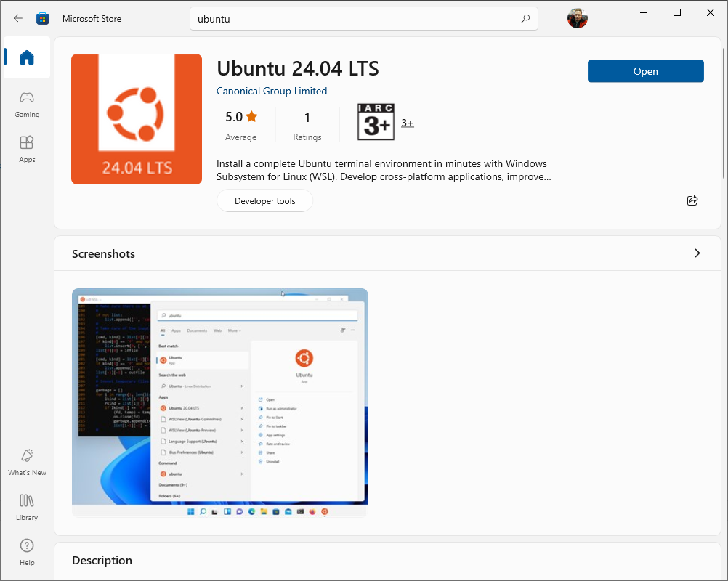Click the Ubuntu 24.04 LTS app logo

click(137, 119)
